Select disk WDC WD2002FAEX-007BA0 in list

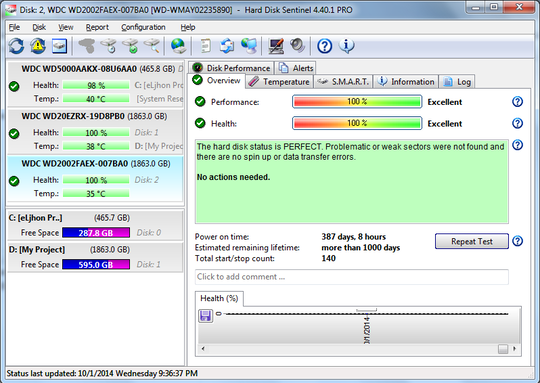click(x=95, y=178)
